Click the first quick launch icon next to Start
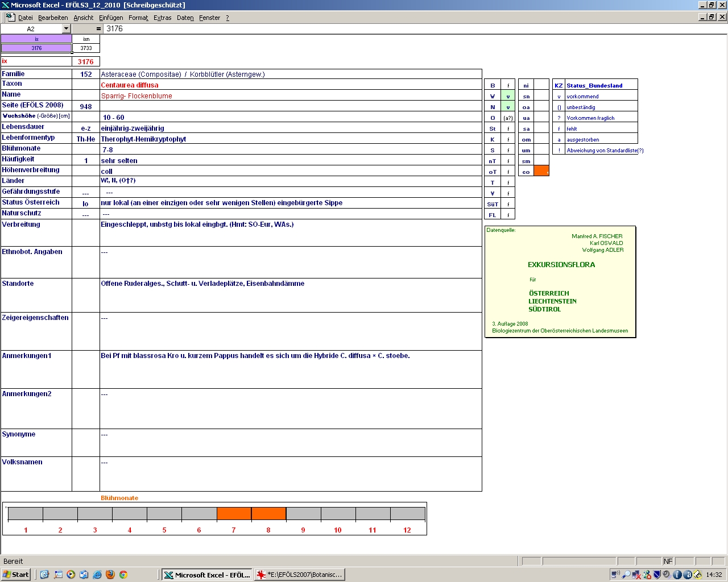This screenshot has height=582, width=728. pos(45,575)
